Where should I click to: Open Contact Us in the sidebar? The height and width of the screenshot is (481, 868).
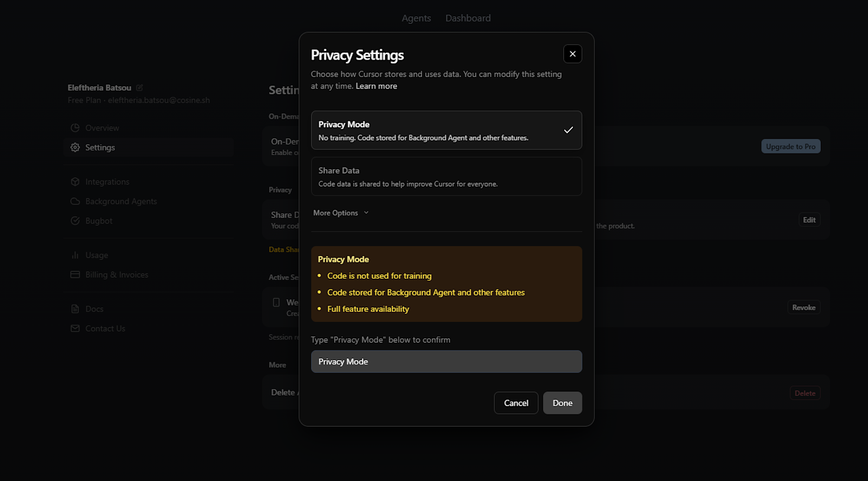pyautogui.click(x=149, y=329)
